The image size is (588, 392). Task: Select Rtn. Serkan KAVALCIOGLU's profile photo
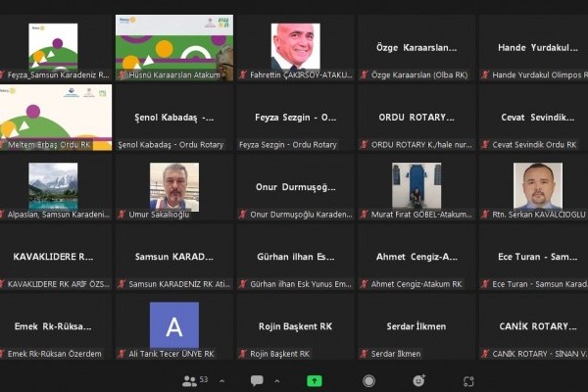[538, 185]
